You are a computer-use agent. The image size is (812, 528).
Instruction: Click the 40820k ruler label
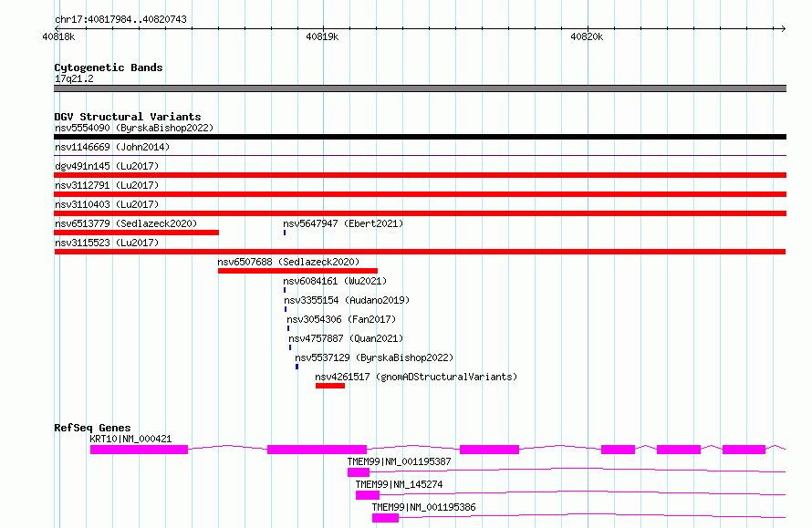587,36
